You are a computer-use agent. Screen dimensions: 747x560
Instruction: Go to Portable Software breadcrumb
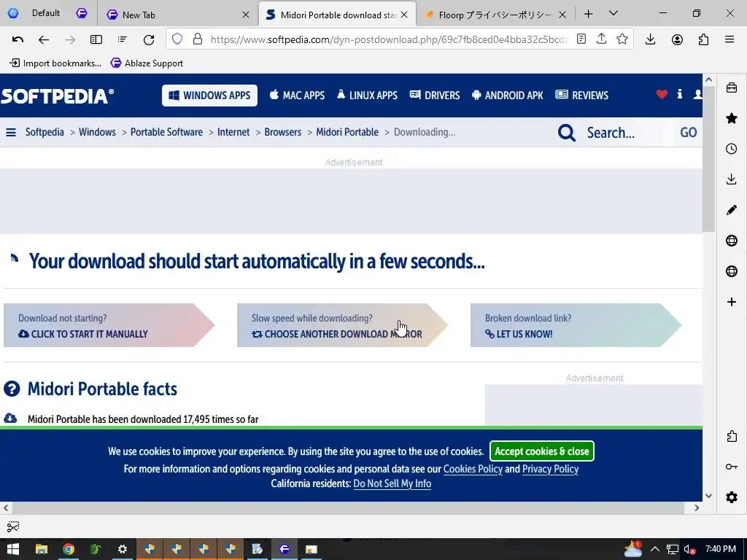coord(166,132)
